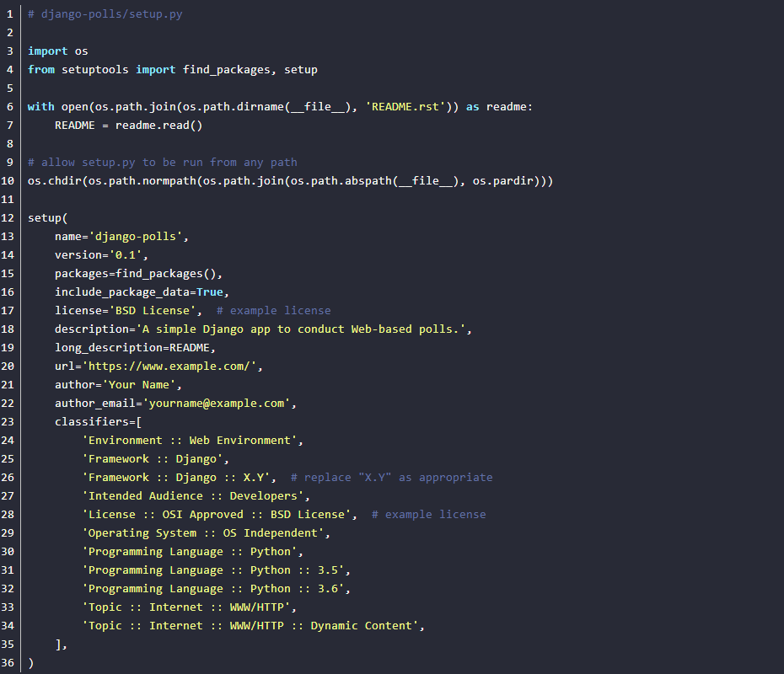The image size is (784, 674).
Task: Click 'Programming Language :: Python :: 3.5' classifier
Action: click(213, 570)
